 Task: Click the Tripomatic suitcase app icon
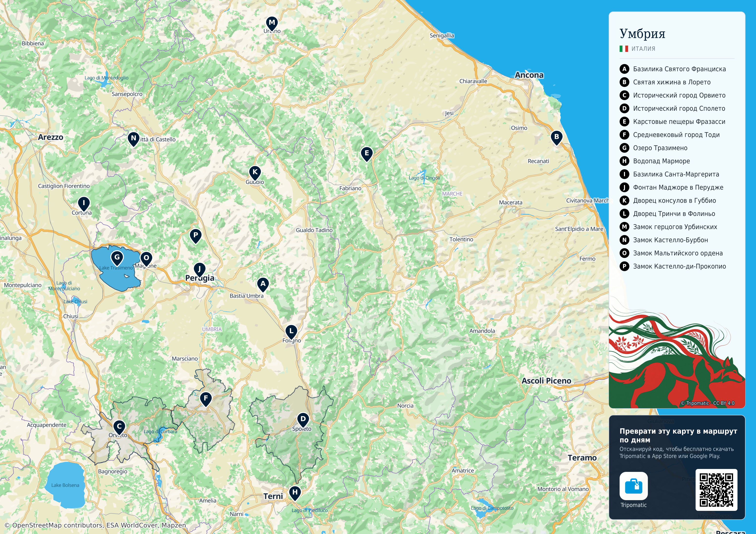click(633, 486)
